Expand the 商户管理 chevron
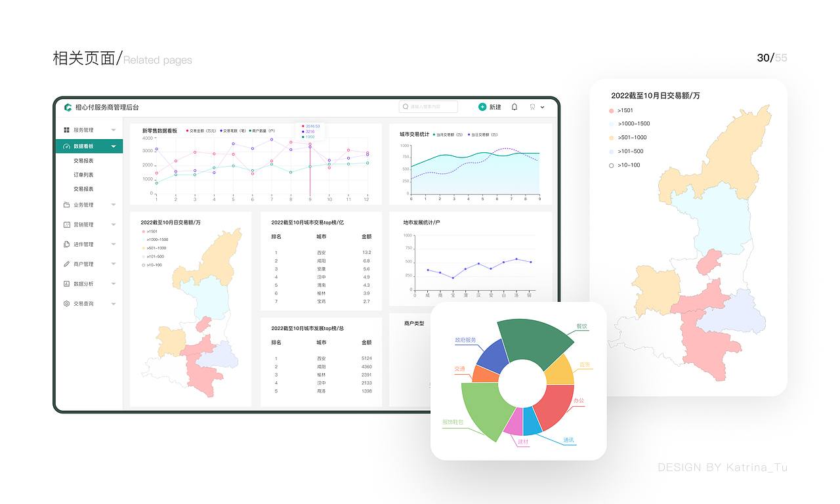840x504 pixels. [x=114, y=264]
